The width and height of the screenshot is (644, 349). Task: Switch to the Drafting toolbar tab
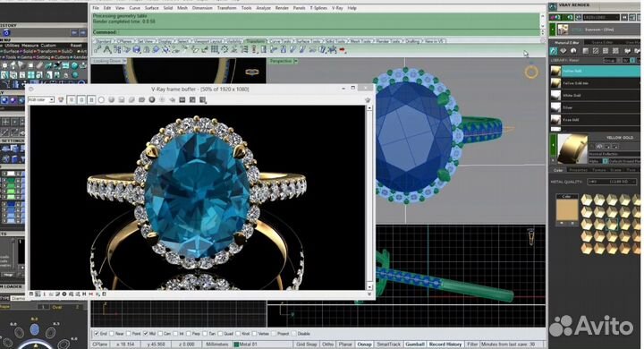point(412,41)
